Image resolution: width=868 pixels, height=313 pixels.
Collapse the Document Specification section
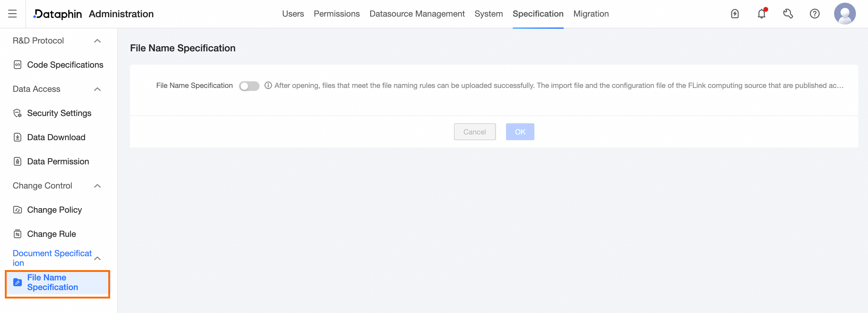point(97,259)
